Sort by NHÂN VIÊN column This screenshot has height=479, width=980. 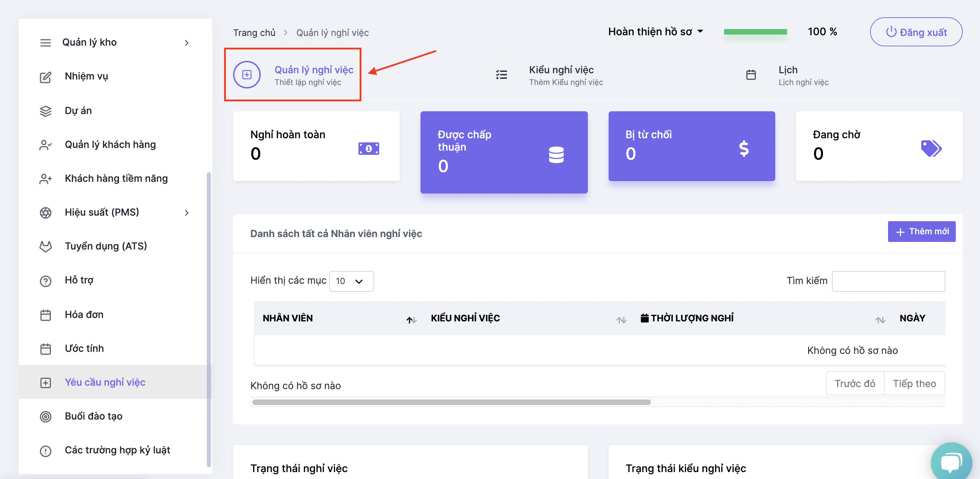pos(411,320)
